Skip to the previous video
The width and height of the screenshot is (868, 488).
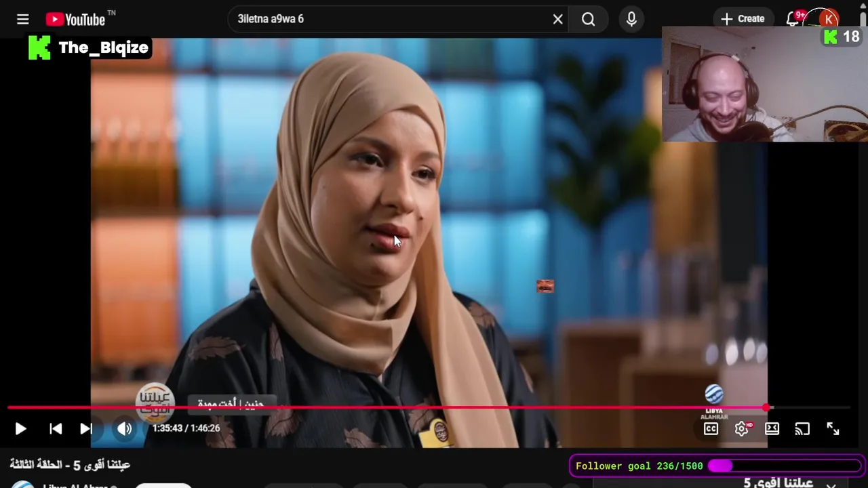[x=56, y=428]
